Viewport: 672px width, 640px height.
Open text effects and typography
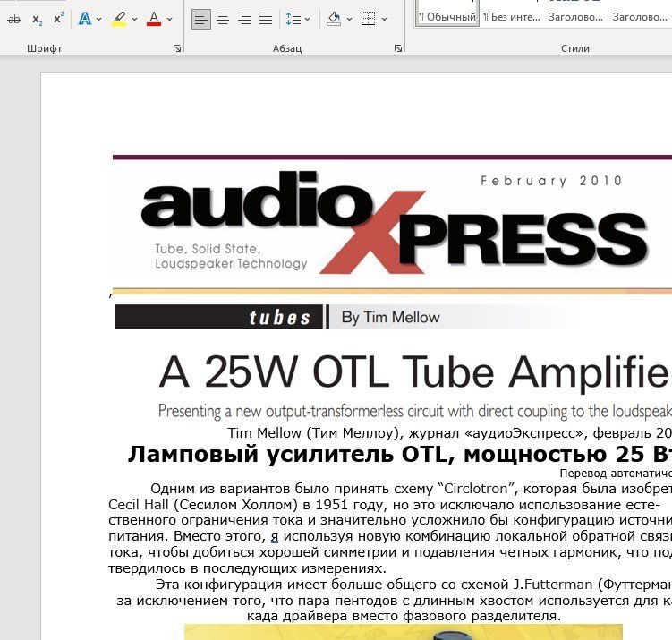coord(85,19)
